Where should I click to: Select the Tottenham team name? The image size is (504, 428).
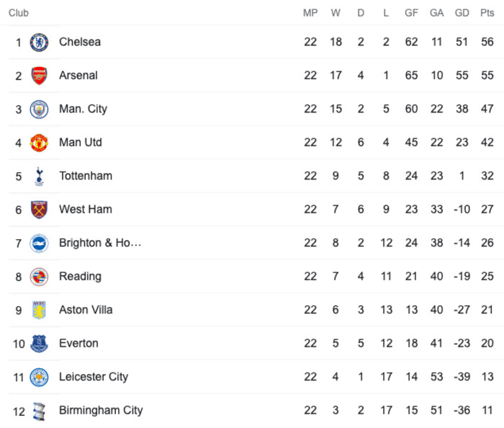[x=86, y=176]
